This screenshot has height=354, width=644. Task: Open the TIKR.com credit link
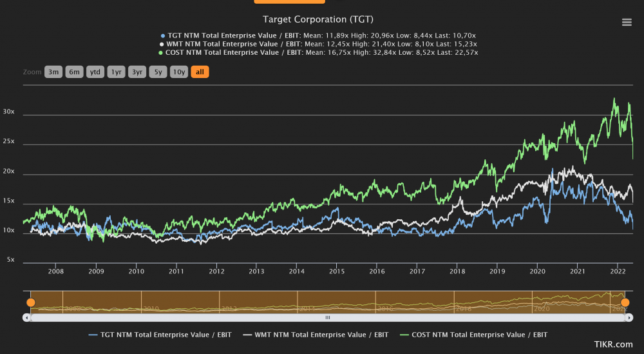[x=613, y=344]
